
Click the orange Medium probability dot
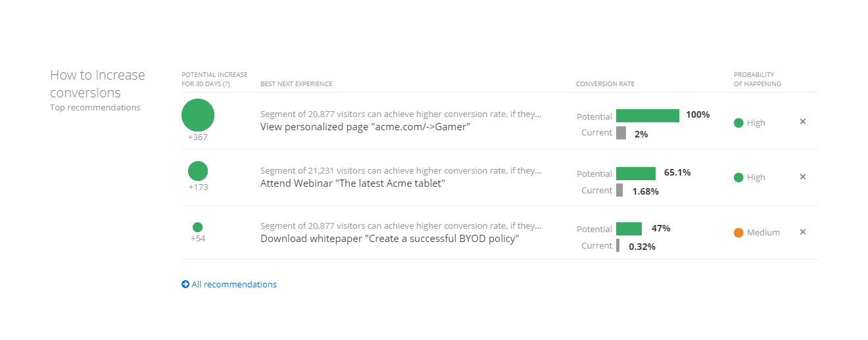click(738, 232)
